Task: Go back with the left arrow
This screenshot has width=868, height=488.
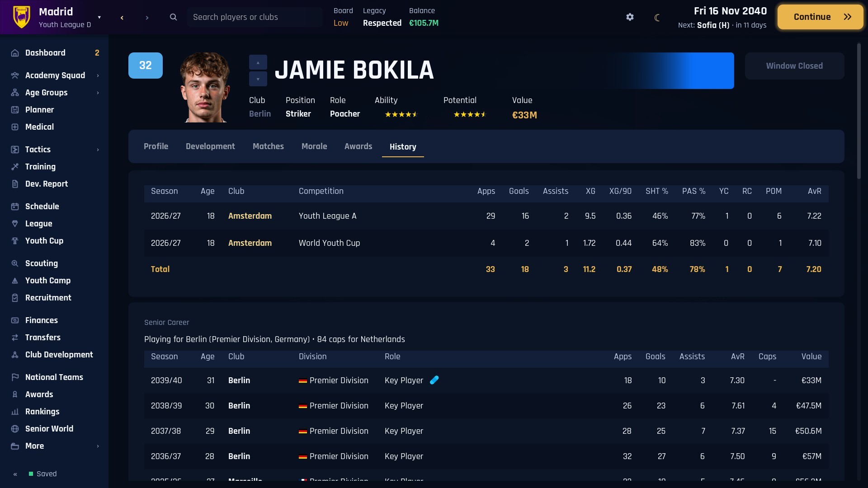Action: (122, 18)
